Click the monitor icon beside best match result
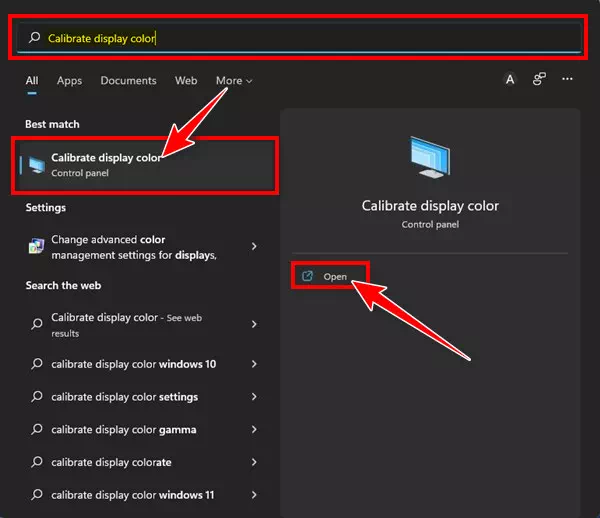This screenshot has width=600, height=518. click(37, 165)
